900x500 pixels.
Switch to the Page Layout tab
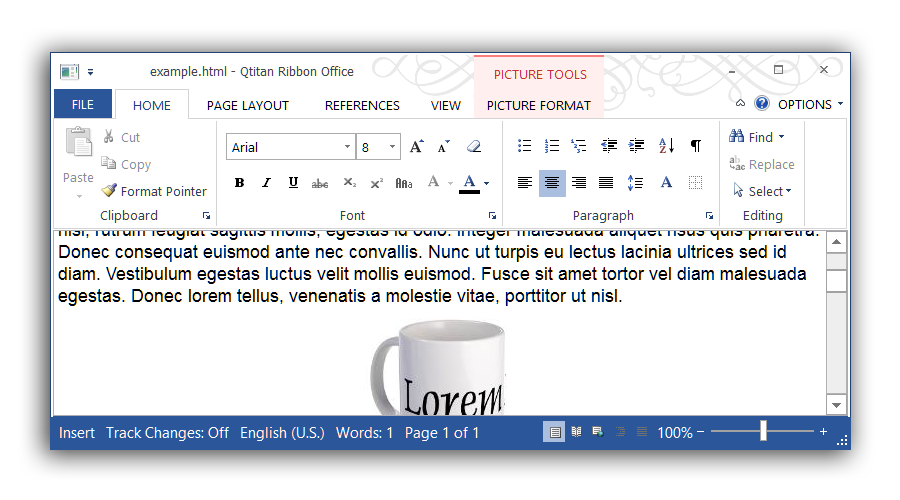tap(247, 105)
